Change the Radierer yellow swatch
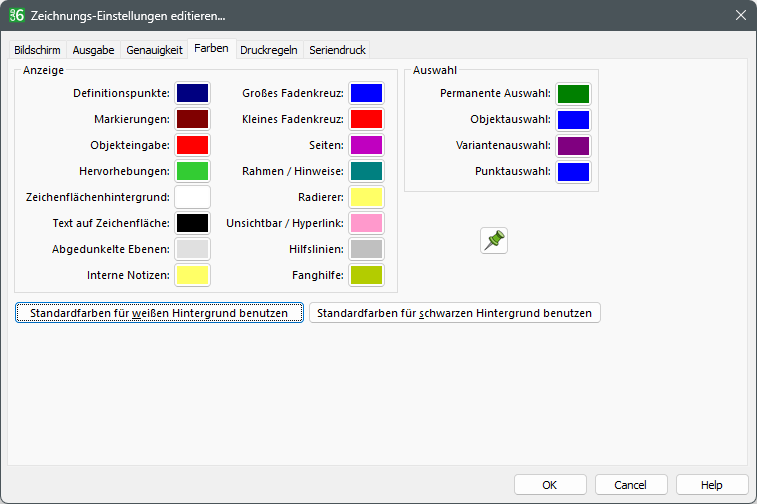 point(366,197)
